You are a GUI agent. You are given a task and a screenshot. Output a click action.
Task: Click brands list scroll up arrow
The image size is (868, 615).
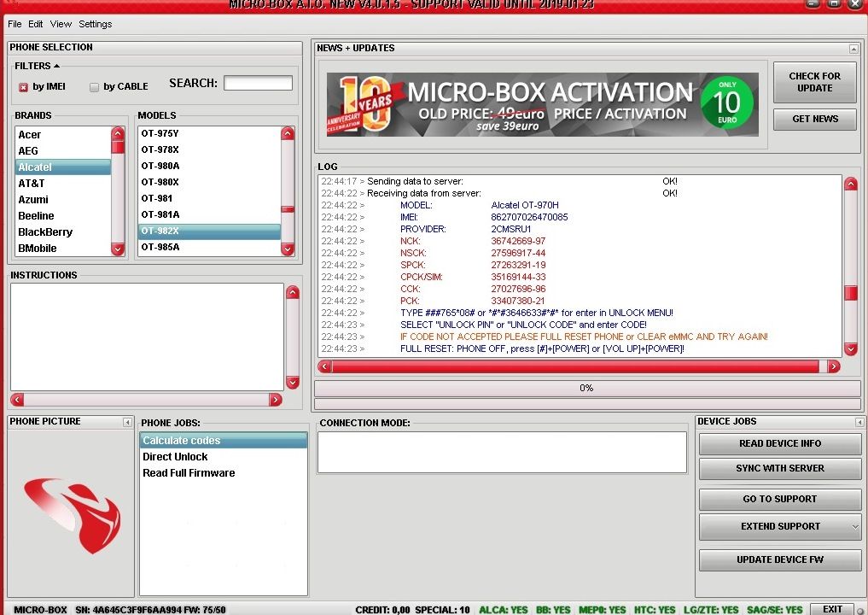click(118, 133)
